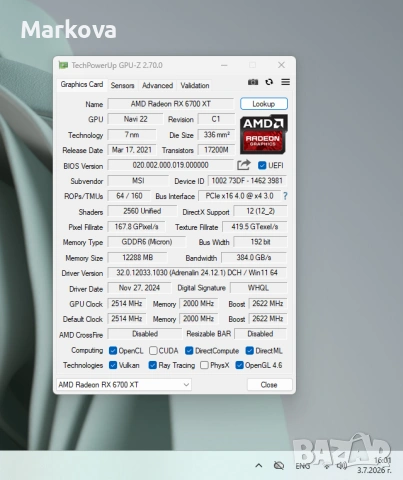Click the Shaders value 2560 Unified

pos(142,211)
